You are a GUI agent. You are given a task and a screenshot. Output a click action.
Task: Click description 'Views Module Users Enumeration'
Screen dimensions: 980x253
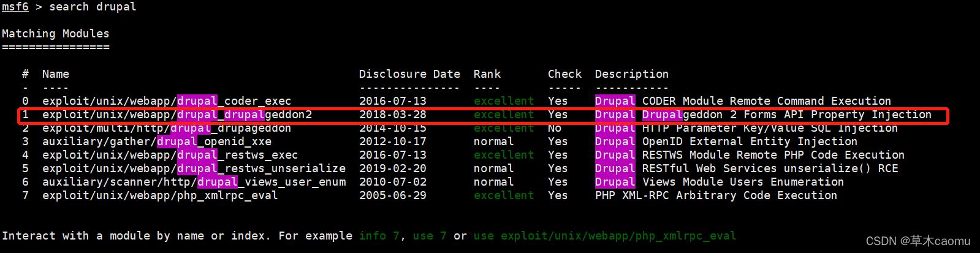(x=743, y=182)
